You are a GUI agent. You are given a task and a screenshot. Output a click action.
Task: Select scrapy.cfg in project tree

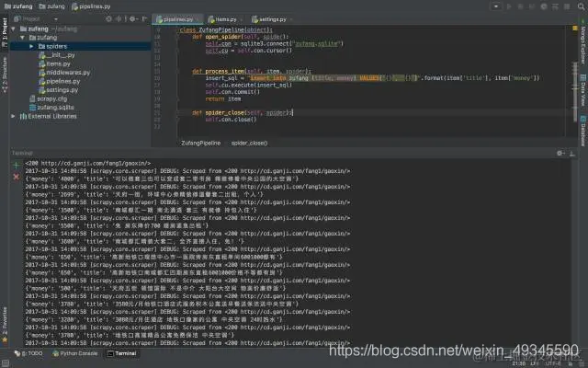pos(49,98)
